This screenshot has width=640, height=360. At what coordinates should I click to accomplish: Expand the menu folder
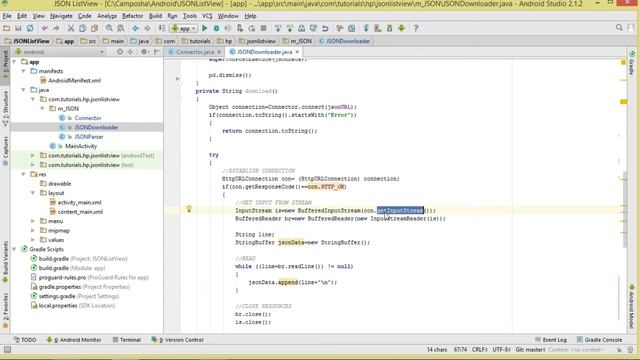(33, 221)
